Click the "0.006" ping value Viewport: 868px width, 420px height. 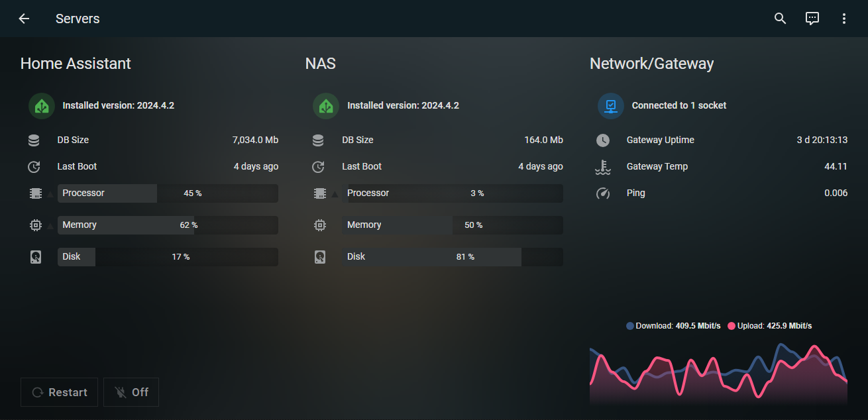click(836, 193)
